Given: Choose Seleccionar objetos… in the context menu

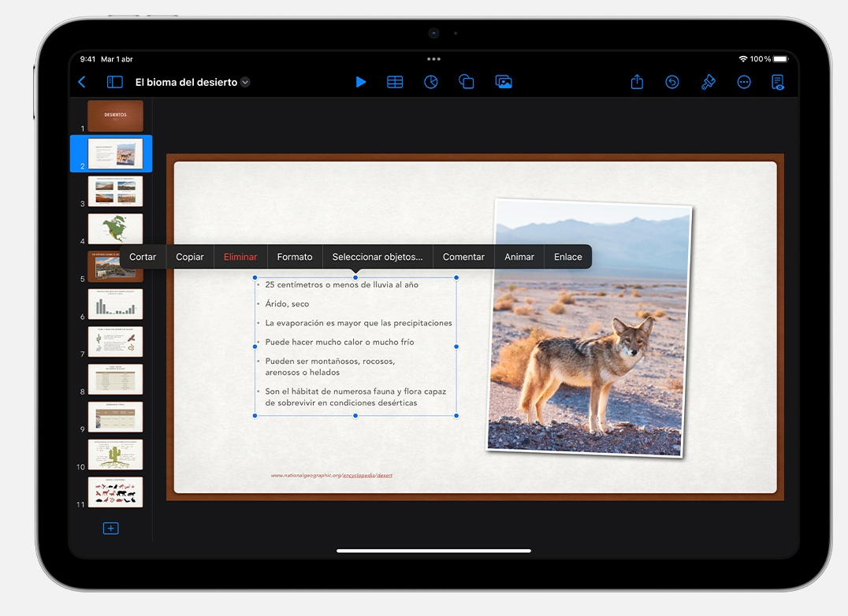Looking at the screenshot, I should pyautogui.click(x=378, y=258).
